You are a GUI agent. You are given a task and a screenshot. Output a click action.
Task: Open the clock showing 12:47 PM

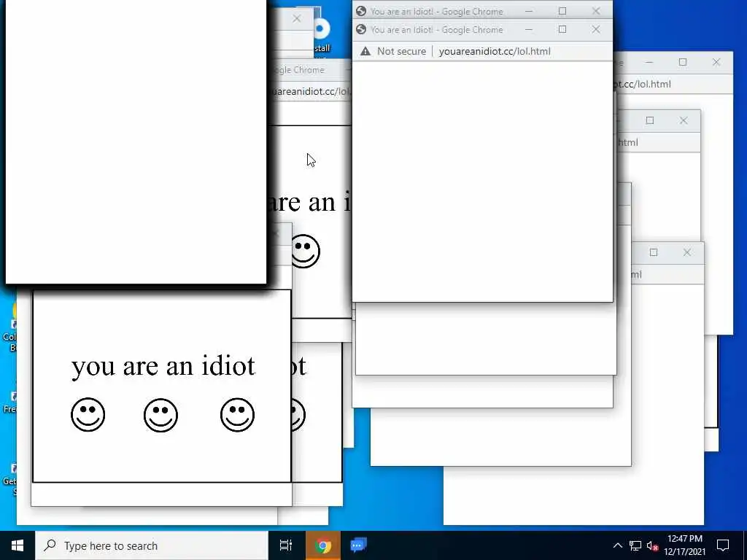(684, 545)
